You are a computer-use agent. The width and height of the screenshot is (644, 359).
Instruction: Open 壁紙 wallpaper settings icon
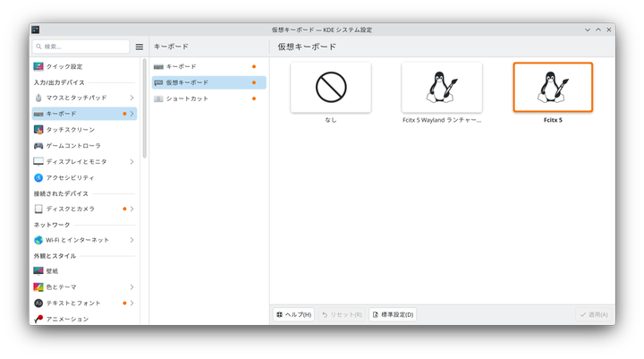click(38, 270)
